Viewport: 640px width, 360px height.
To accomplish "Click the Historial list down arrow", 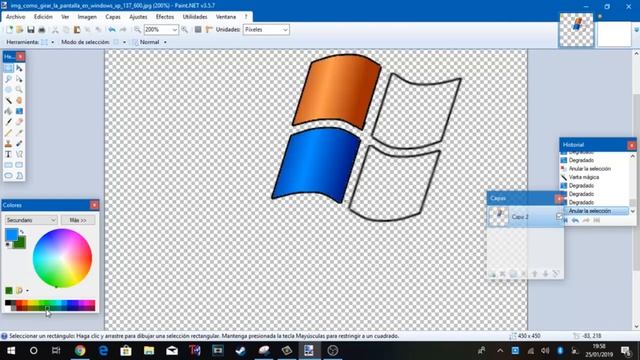I will click(x=633, y=211).
